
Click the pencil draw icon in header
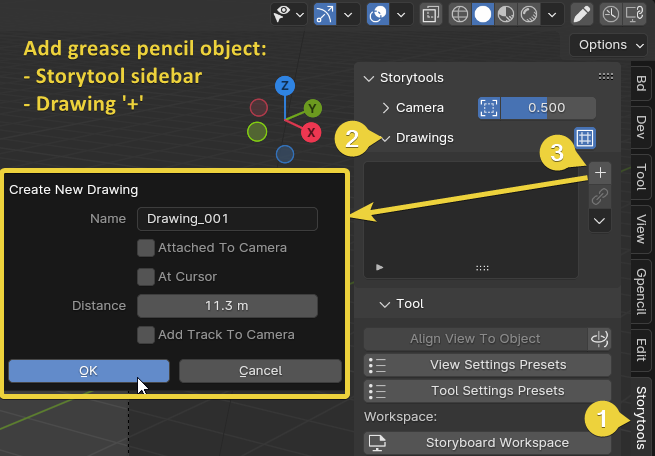[x=582, y=15]
